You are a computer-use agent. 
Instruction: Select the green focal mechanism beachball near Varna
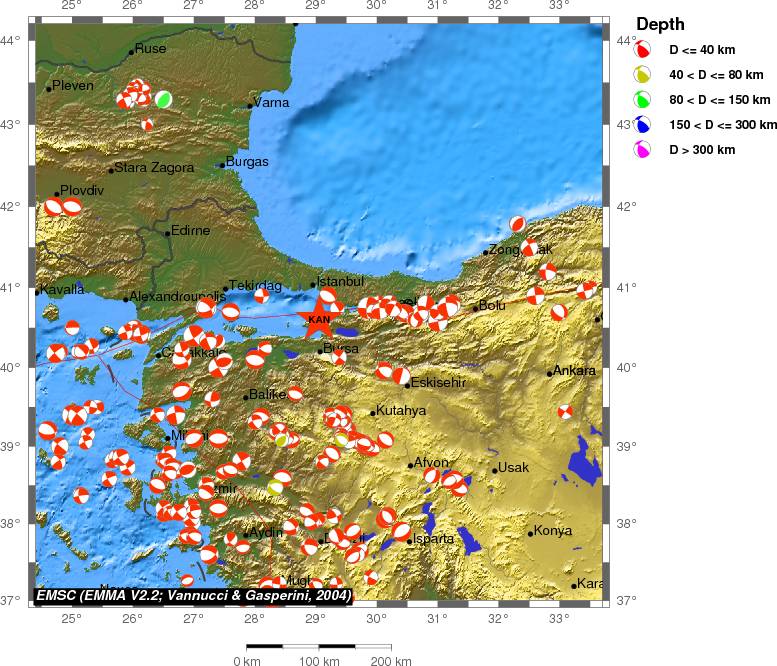(x=163, y=99)
